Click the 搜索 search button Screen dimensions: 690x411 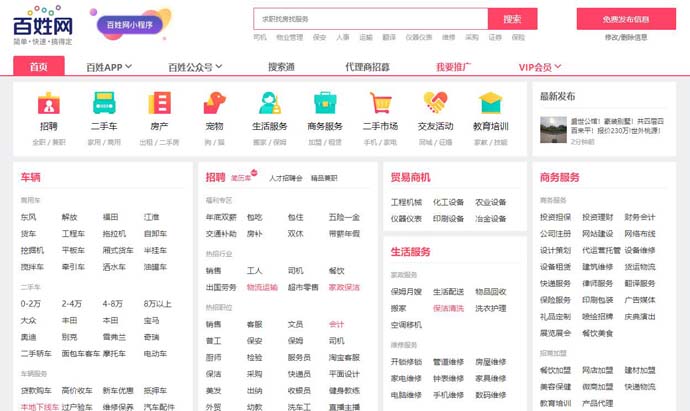(x=512, y=19)
